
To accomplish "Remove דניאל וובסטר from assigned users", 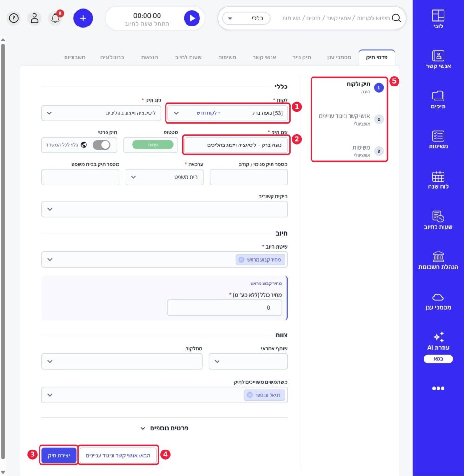I will coord(250,395).
